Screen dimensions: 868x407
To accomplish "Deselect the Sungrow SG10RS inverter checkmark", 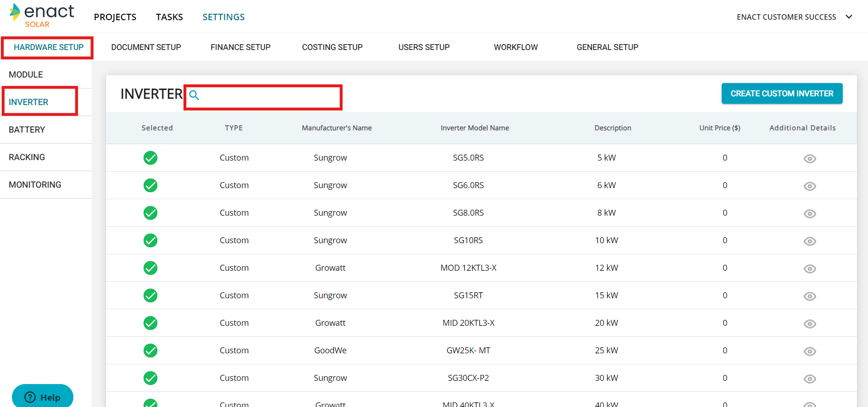I will (x=150, y=240).
